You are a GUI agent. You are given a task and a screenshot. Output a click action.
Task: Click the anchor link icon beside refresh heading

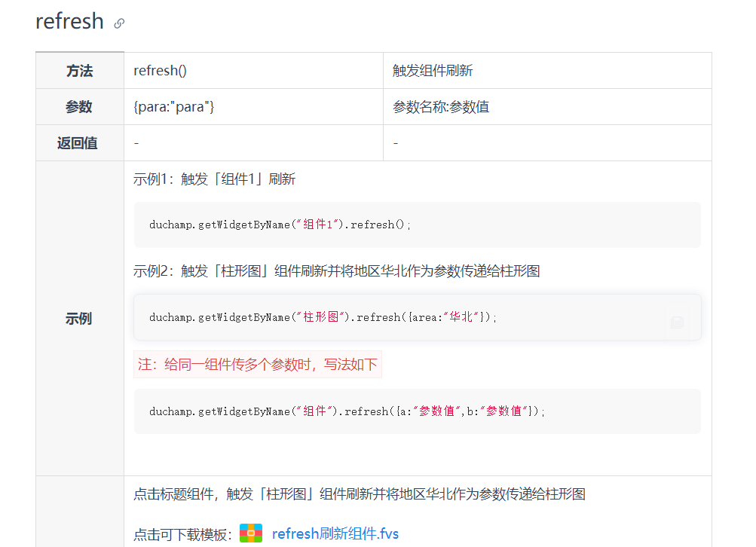pos(119,23)
